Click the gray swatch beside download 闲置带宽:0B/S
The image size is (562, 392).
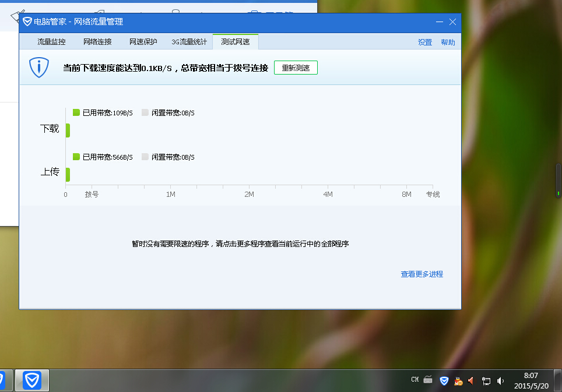coord(145,112)
